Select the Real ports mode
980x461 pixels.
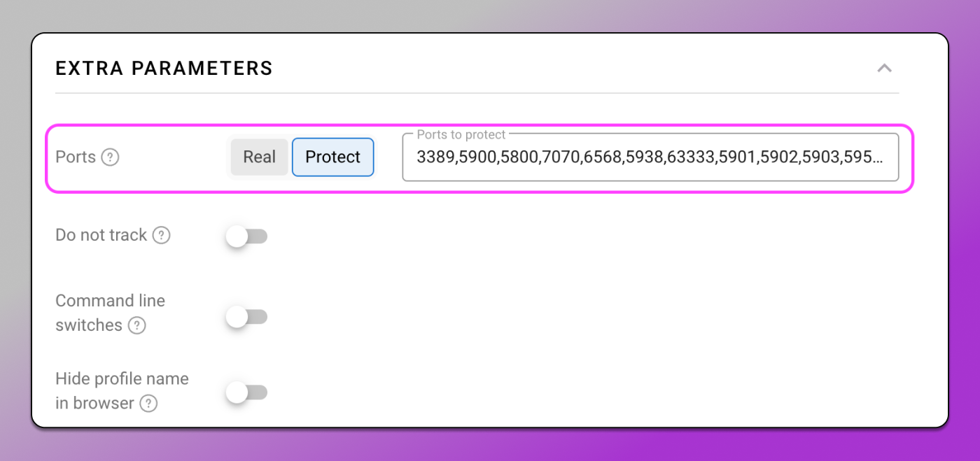coord(260,157)
